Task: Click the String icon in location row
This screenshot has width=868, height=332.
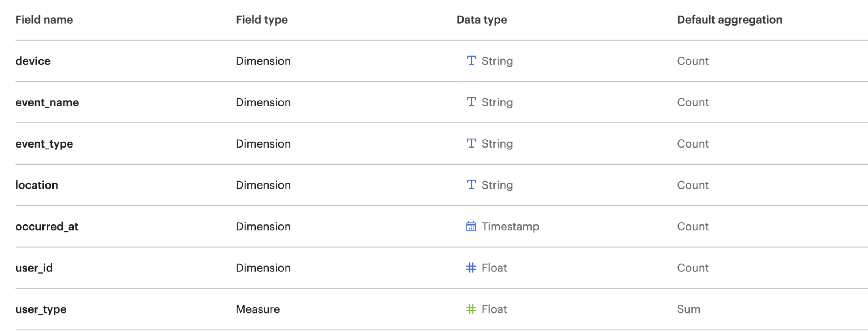Action: 471,185
